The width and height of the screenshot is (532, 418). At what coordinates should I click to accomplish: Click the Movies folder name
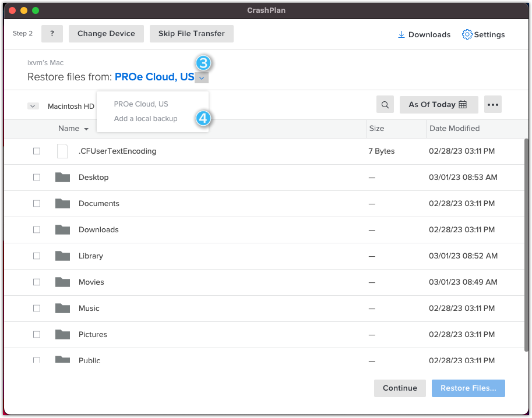[x=91, y=282]
